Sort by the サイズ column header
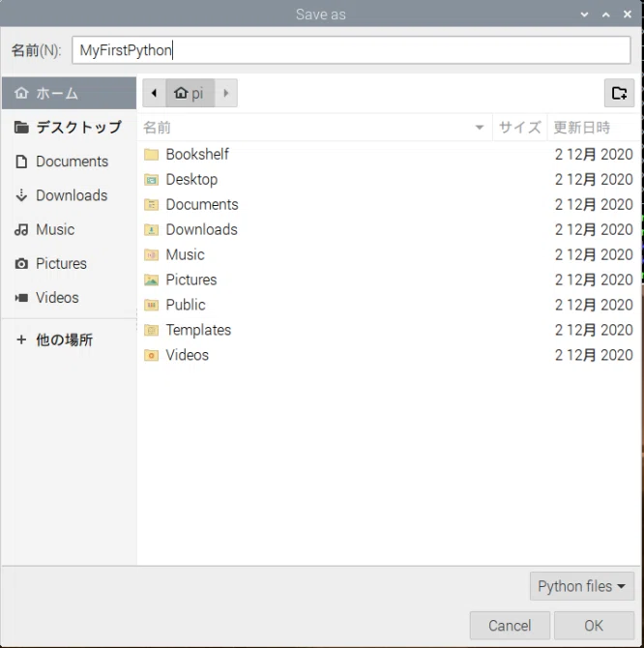 [519, 128]
